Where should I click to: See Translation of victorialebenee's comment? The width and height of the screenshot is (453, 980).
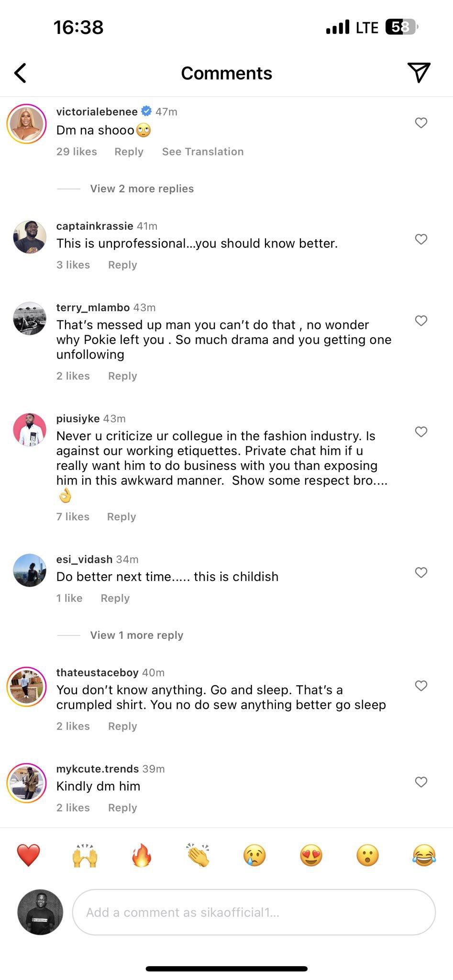point(202,152)
